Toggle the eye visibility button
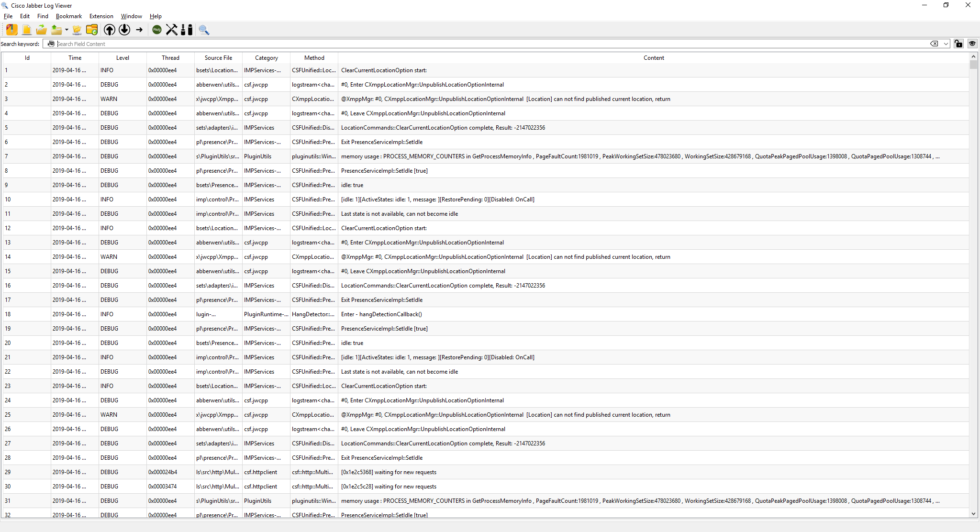This screenshot has height=532, width=980. coord(972,44)
